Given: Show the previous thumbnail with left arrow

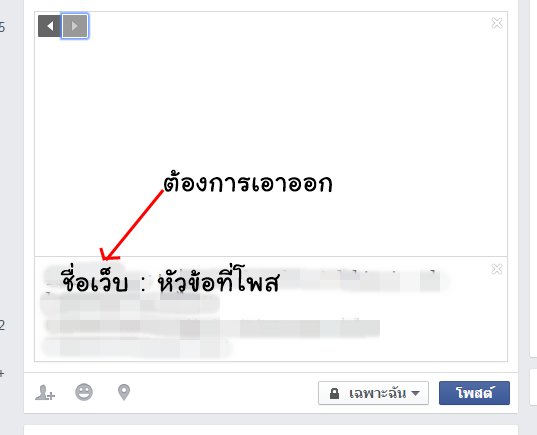Looking at the screenshot, I should click(50, 26).
